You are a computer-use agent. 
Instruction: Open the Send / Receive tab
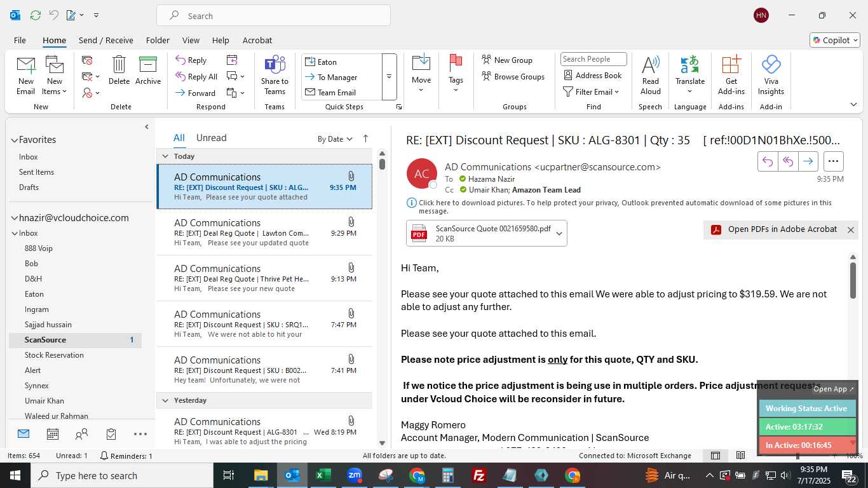click(105, 40)
